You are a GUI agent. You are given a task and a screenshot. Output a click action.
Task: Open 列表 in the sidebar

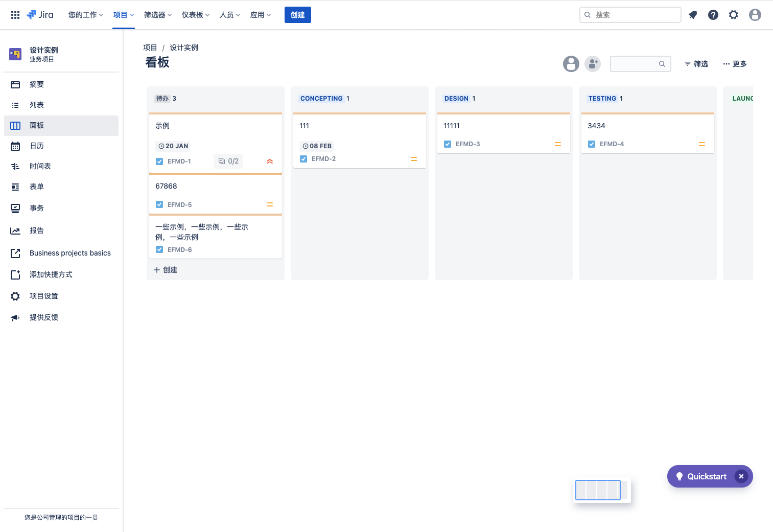pyautogui.click(x=61, y=105)
